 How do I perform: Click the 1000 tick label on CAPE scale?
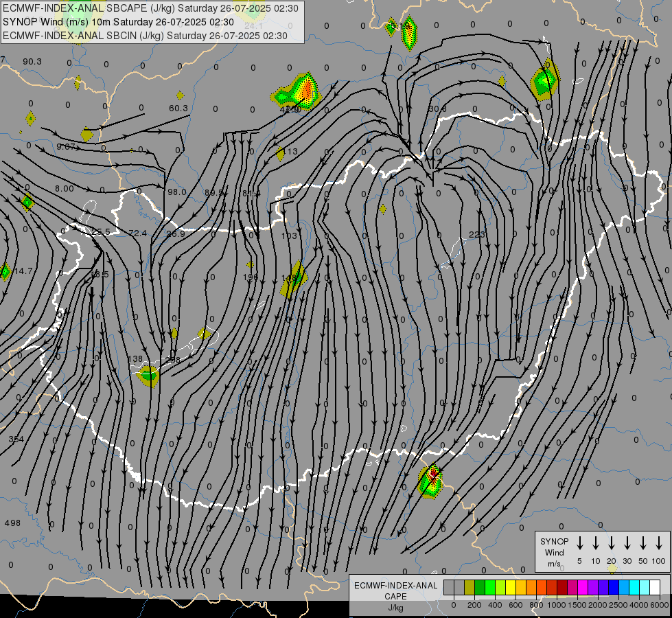tap(556, 605)
